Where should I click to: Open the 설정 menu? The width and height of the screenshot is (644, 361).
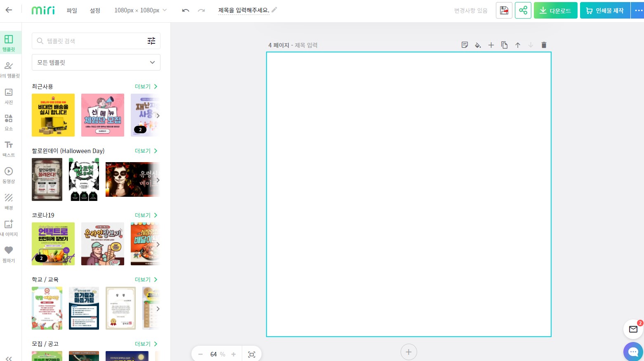click(95, 10)
